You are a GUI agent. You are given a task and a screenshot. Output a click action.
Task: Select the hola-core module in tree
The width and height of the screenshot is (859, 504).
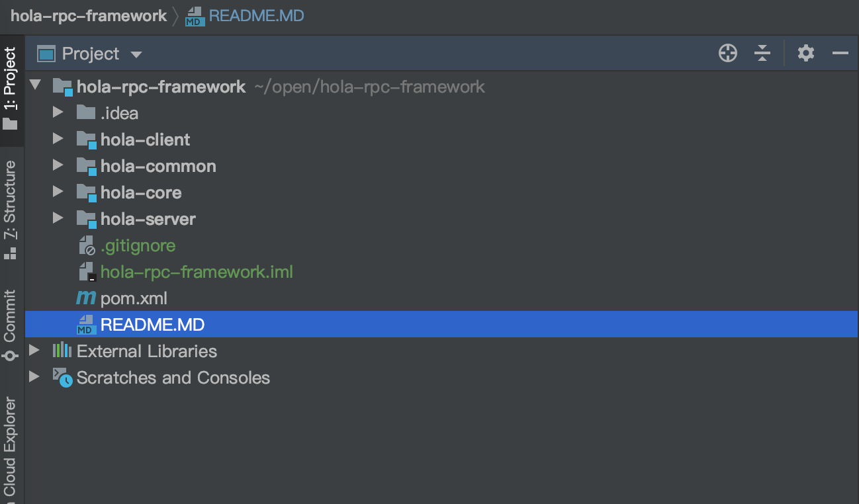(141, 192)
